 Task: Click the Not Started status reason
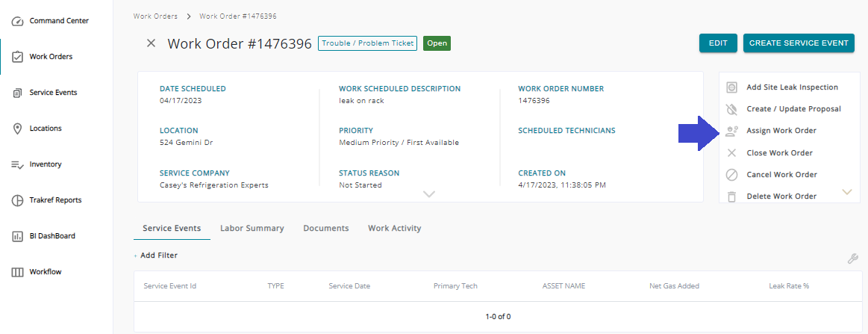click(x=360, y=185)
